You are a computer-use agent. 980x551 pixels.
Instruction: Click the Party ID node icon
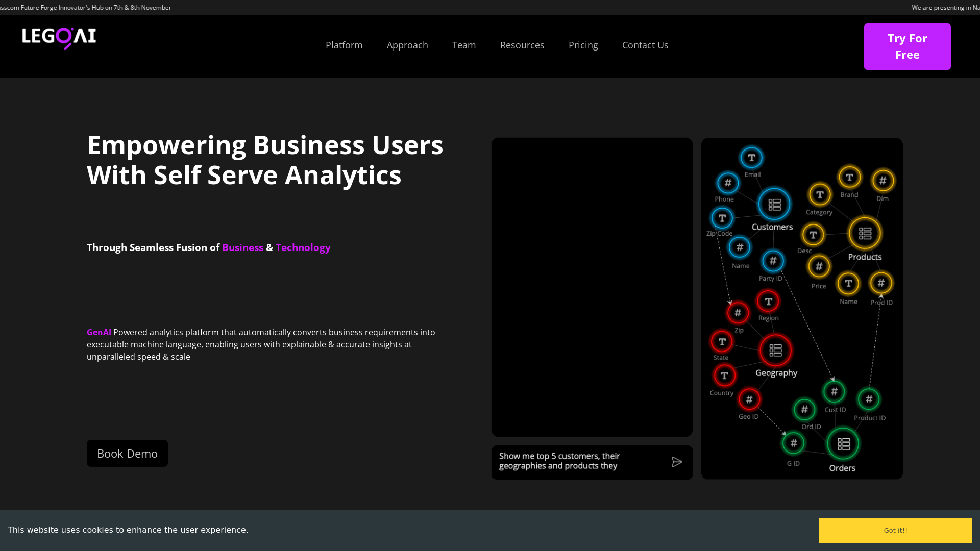click(x=773, y=262)
